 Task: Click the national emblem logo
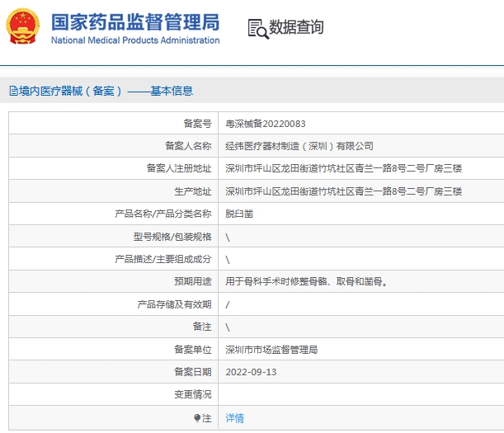click(x=22, y=26)
